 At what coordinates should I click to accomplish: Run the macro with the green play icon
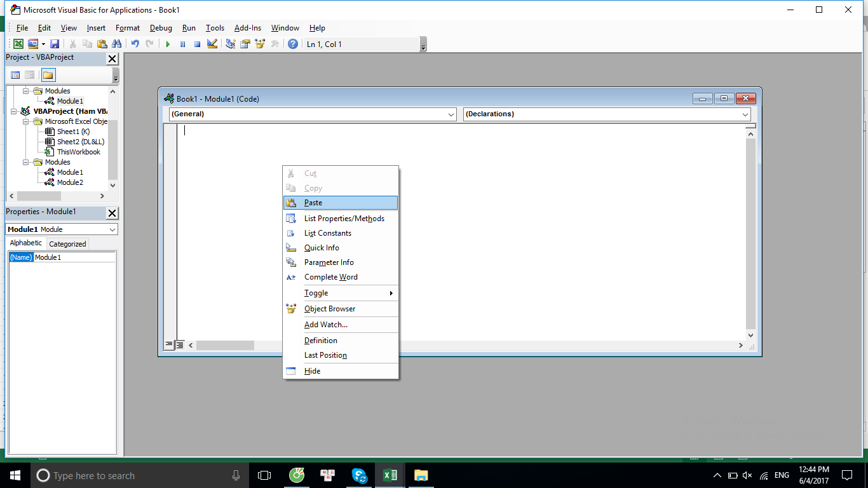tap(168, 44)
